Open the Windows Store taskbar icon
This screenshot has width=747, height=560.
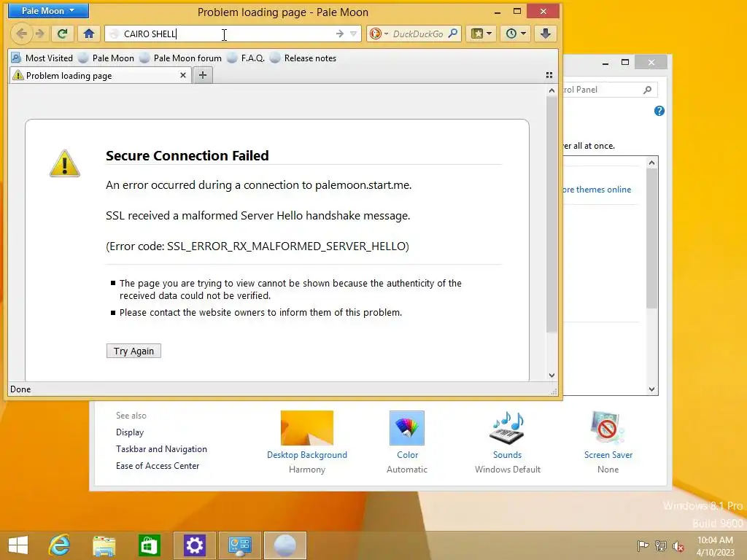pos(149,545)
